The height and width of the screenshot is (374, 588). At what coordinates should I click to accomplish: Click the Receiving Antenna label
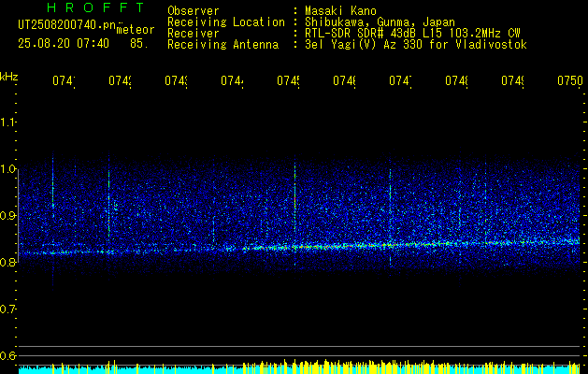(222, 45)
